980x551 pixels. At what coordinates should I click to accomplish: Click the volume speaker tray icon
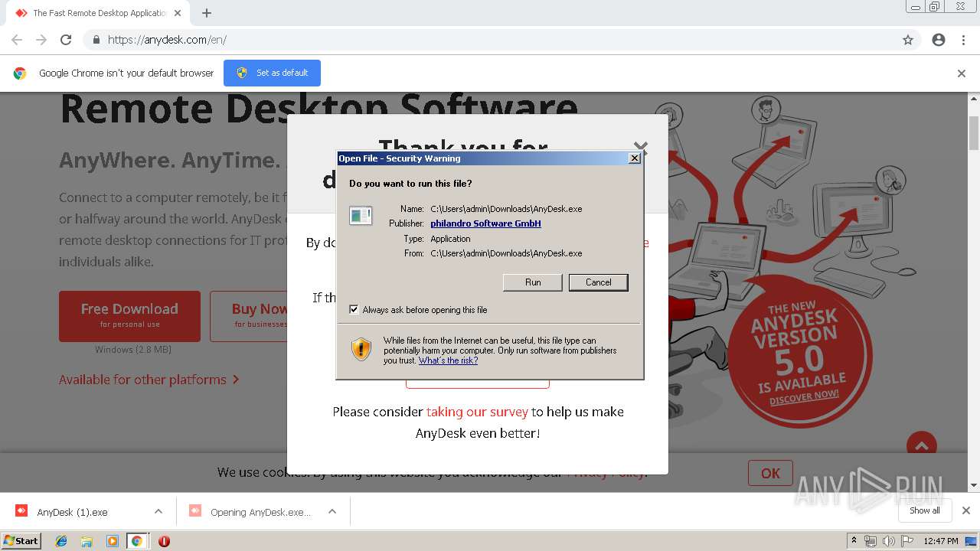889,541
